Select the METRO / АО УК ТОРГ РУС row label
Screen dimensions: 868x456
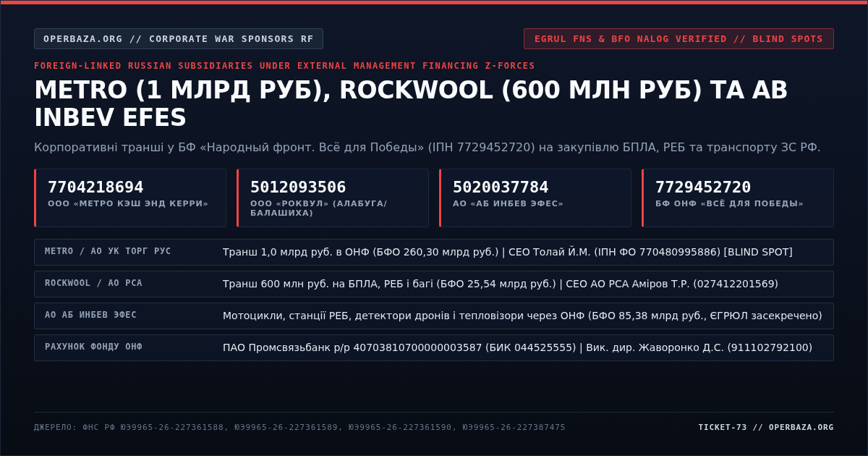click(x=108, y=251)
